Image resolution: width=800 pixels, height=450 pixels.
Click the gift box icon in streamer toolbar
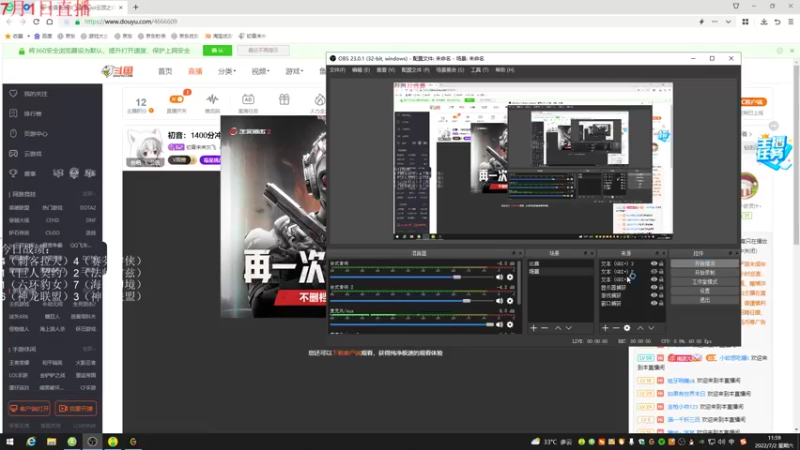pyautogui.click(x=284, y=99)
